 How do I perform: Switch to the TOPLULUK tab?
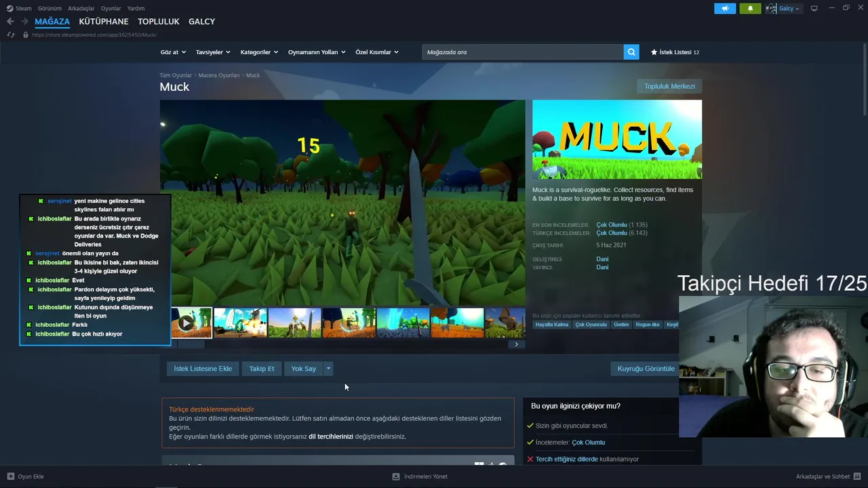159,22
